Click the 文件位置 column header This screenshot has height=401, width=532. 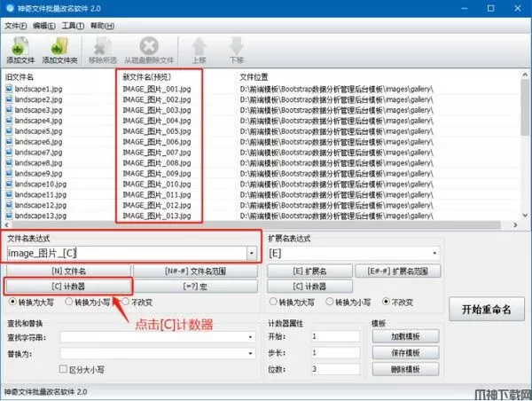click(254, 77)
